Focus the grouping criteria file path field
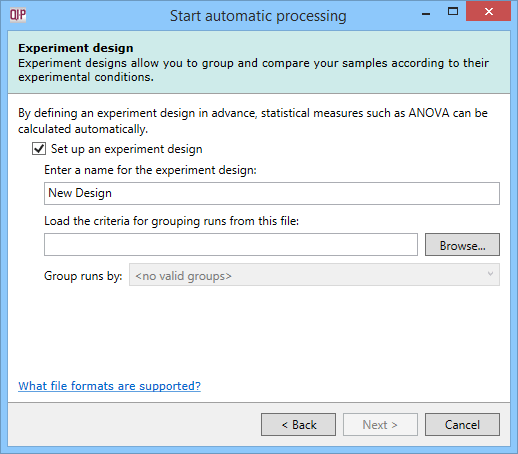518x454 pixels. [x=231, y=245]
